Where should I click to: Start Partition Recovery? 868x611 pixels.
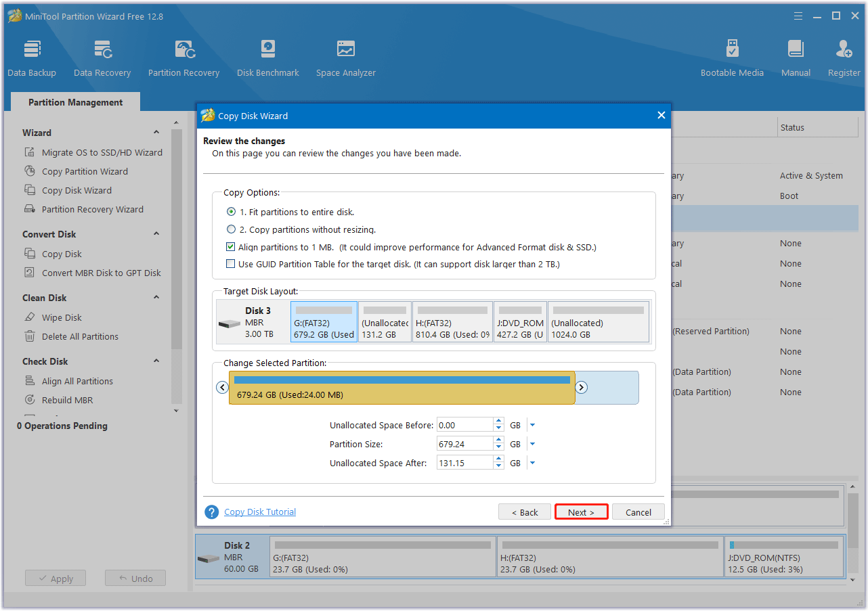coord(183,57)
